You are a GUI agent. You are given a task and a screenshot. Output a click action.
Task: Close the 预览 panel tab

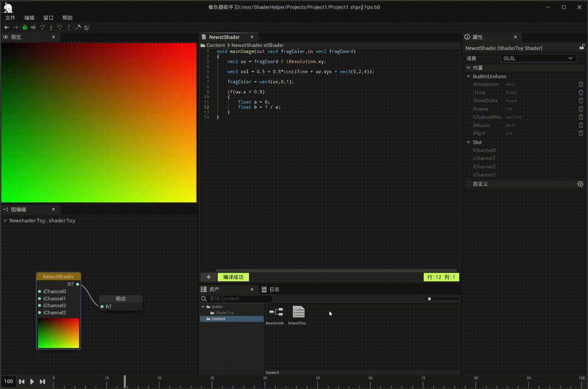coord(53,37)
